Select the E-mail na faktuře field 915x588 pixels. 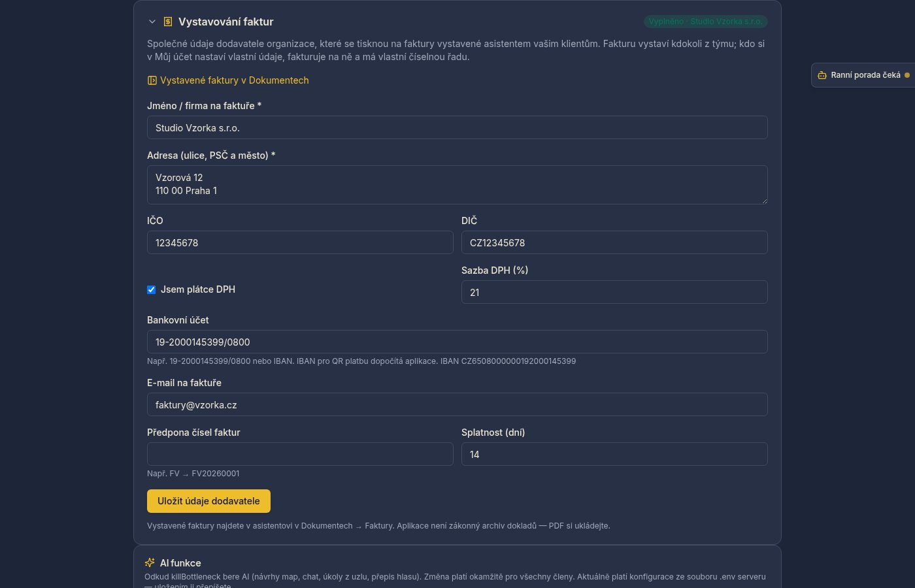(457, 404)
